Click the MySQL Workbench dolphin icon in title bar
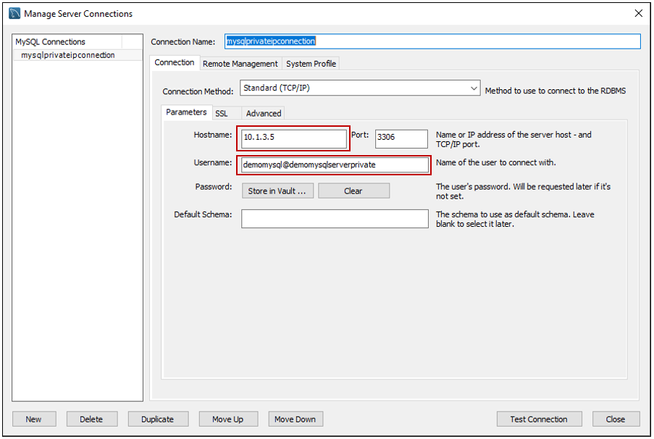The height and width of the screenshot is (439, 654). (15, 13)
